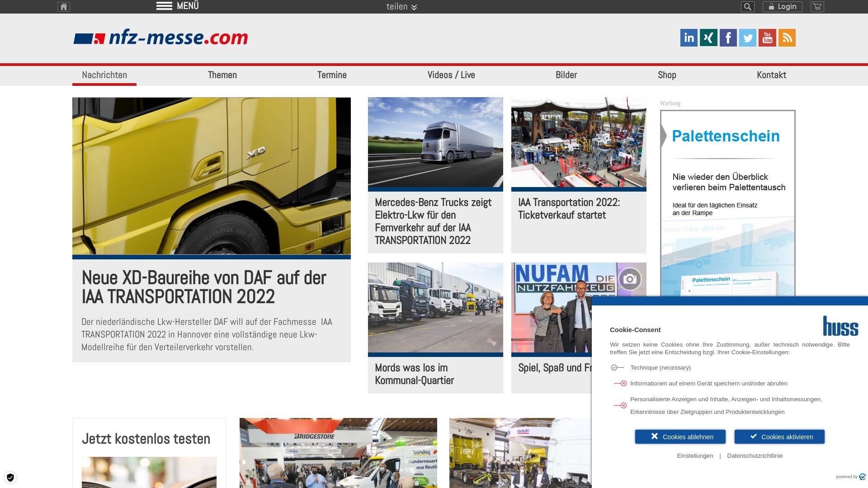868x488 pixels.
Task: Open cookie Einstellungen link
Action: [695, 456]
